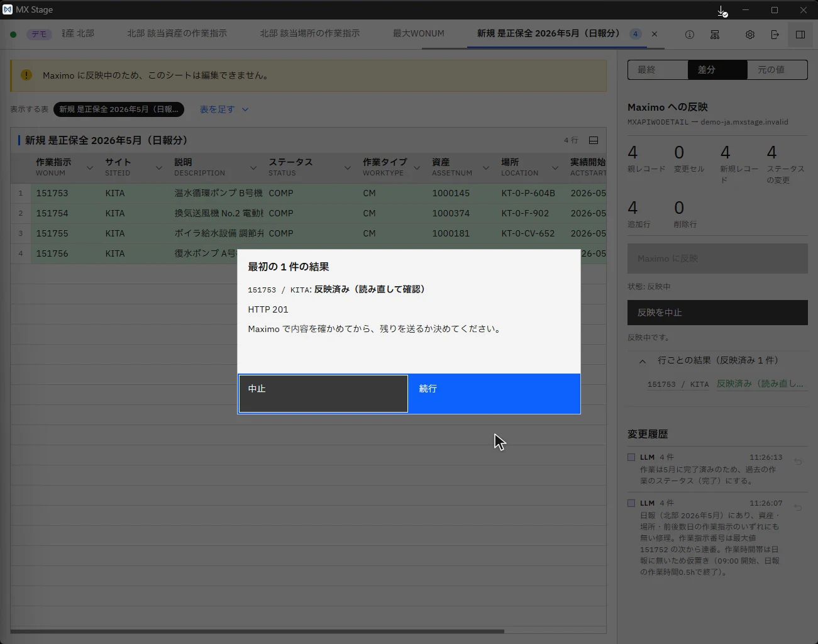818x644 pixels.
Task: Click the disabled Maximo に反映 button
Action: [717, 258]
